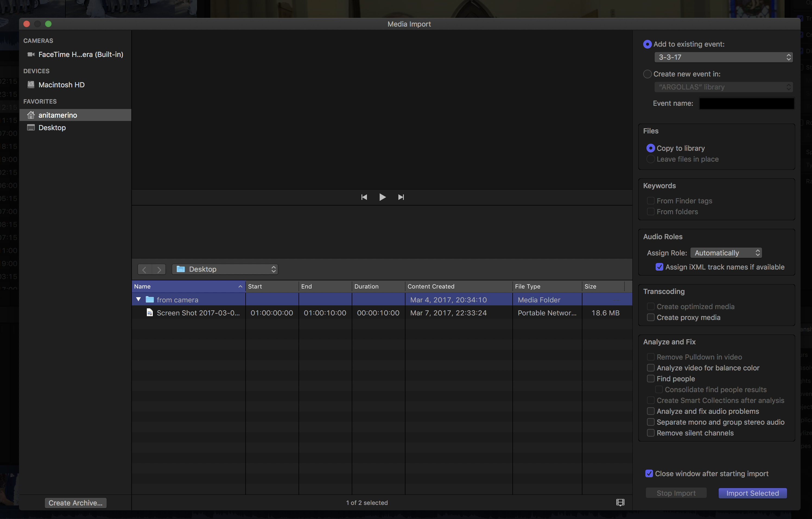Screen dimensions: 812x519
Task: Click the play button in the preview controls
Action: (x=382, y=197)
